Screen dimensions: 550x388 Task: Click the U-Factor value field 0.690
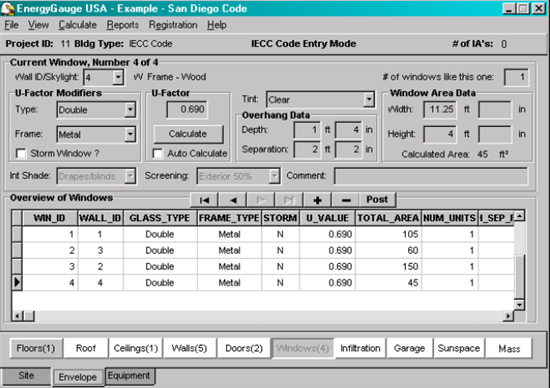pos(187,109)
